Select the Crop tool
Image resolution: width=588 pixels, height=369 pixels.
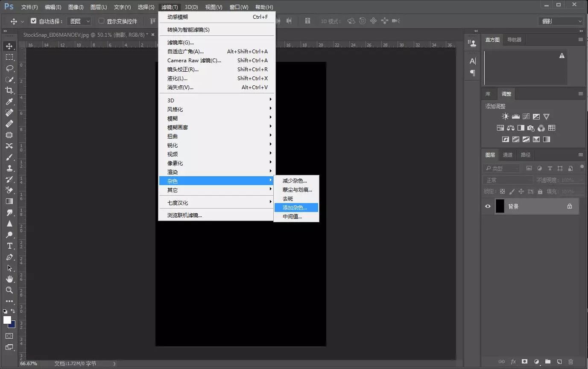[x=9, y=90]
